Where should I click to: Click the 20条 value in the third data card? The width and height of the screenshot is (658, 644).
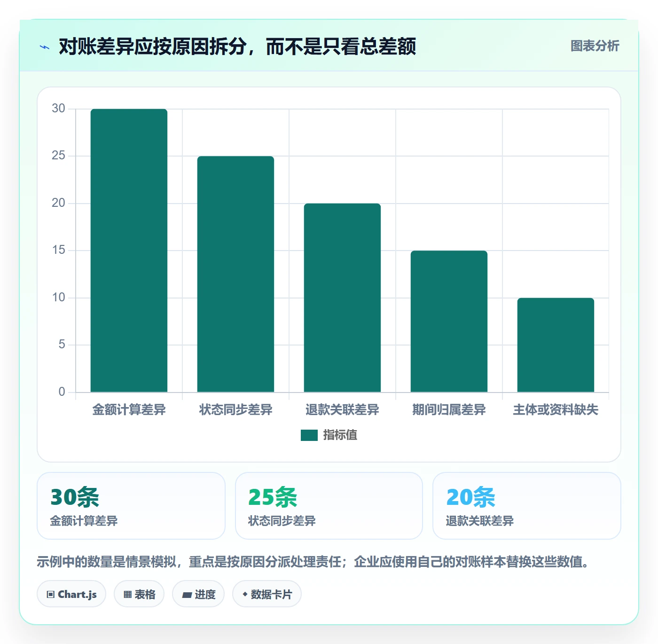tap(470, 497)
